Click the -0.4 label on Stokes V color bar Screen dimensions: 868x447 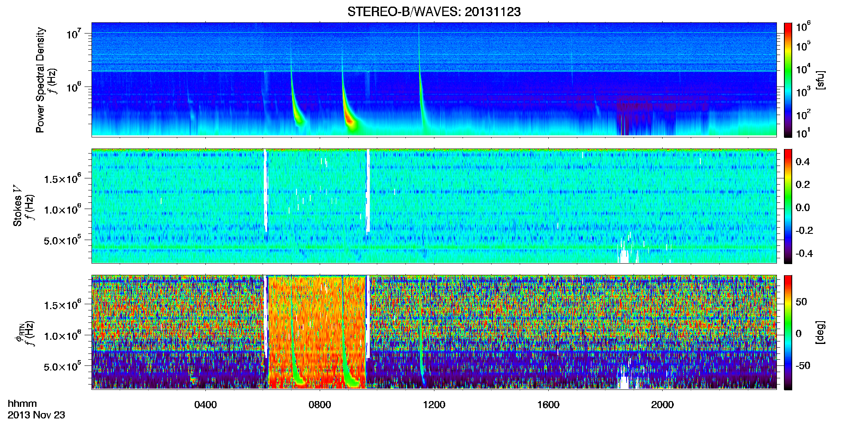click(x=804, y=254)
